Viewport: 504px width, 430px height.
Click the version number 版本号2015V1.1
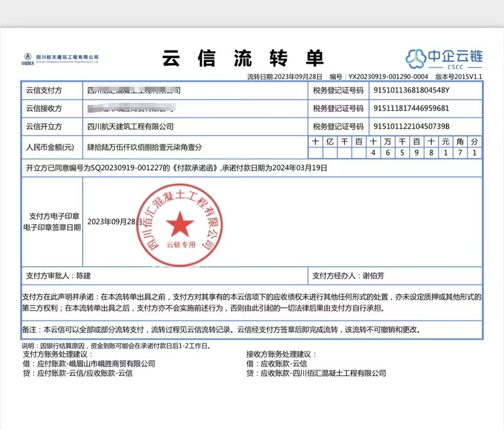pos(459,77)
